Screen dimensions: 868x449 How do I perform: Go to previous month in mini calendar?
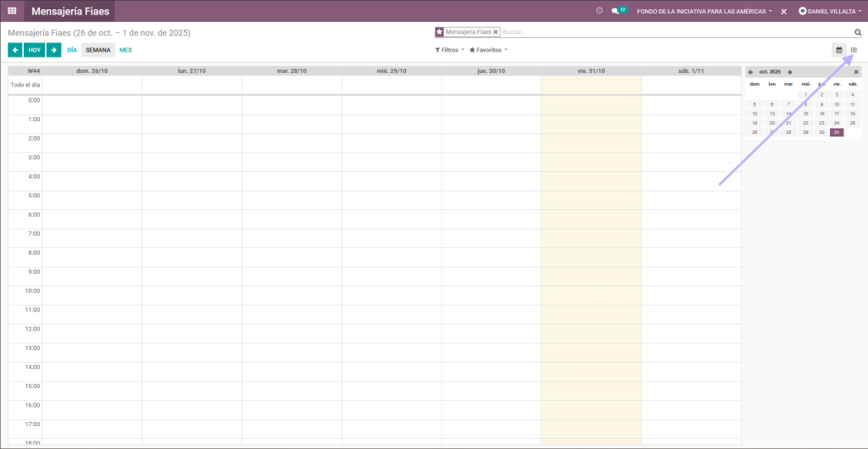pyautogui.click(x=750, y=72)
